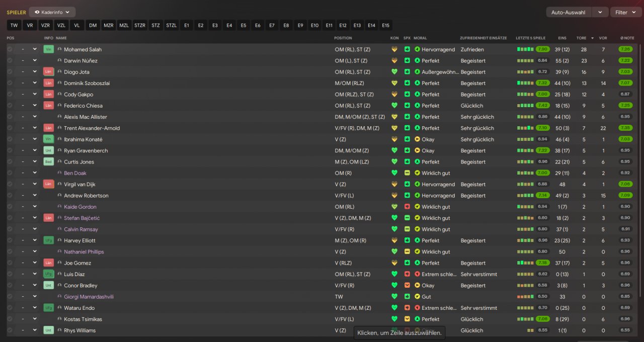
Task: Click the Unt badge on Rhys Williams's row
Action: [x=48, y=330]
